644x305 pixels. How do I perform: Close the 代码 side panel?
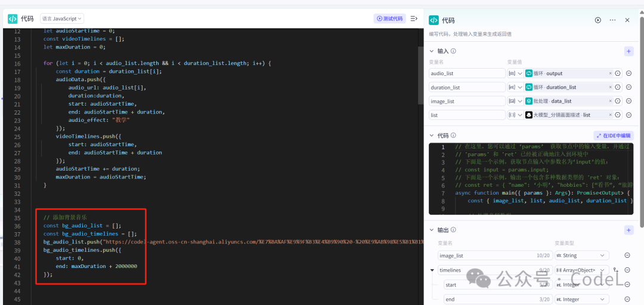627,20
